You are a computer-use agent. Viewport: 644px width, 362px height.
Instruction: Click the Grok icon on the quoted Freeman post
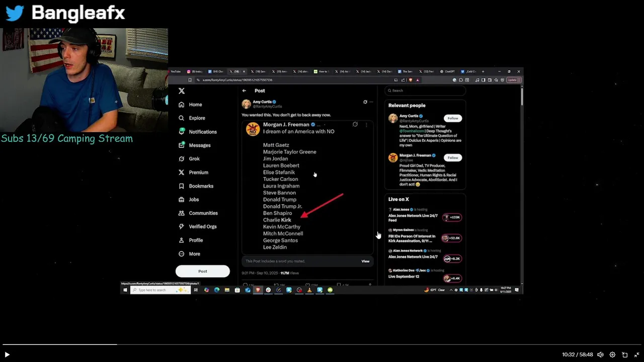tap(355, 124)
